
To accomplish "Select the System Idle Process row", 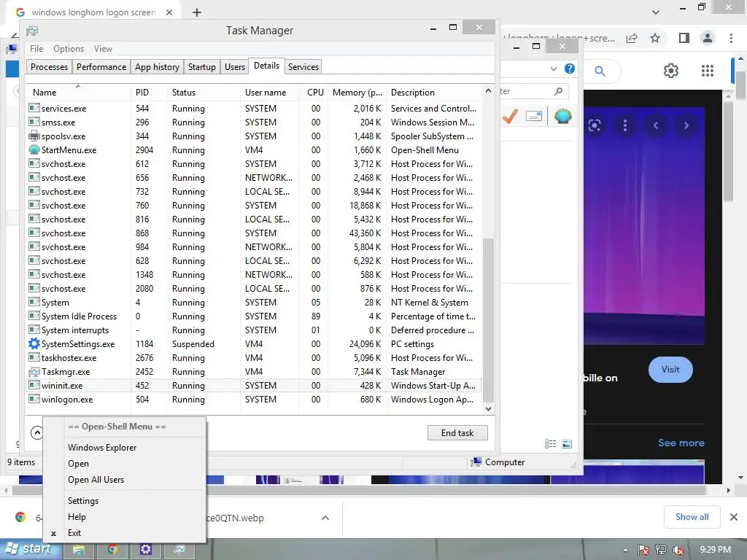I will 255,316.
